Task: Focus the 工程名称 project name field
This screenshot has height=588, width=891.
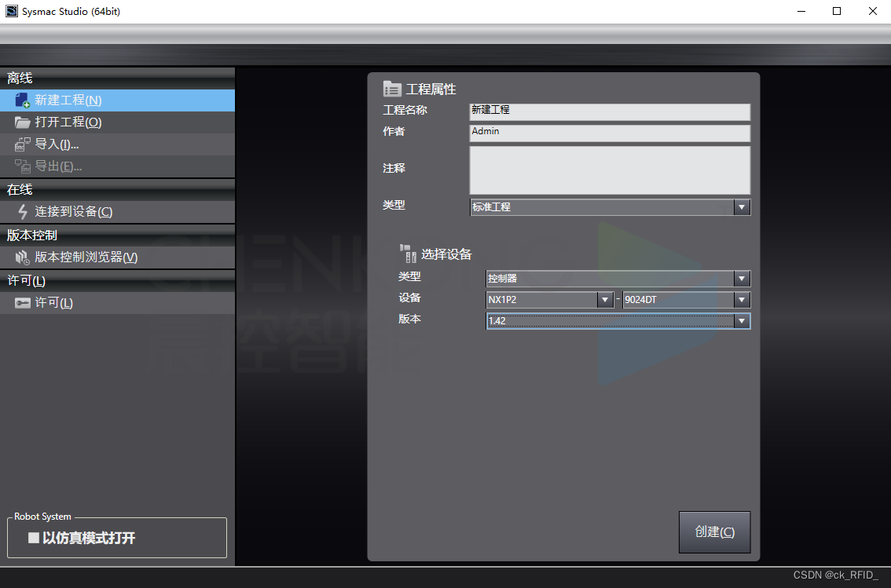Action: click(610, 111)
